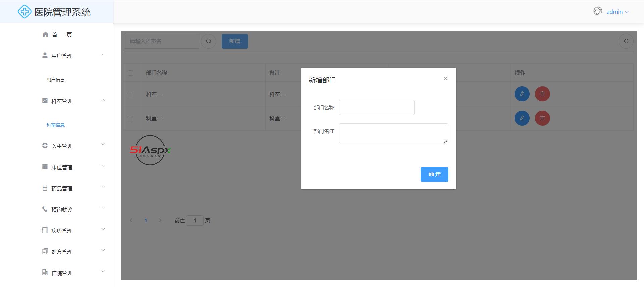Click the hospital cross logo icon
The height and width of the screenshot is (300, 644).
(x=24, y=12)
